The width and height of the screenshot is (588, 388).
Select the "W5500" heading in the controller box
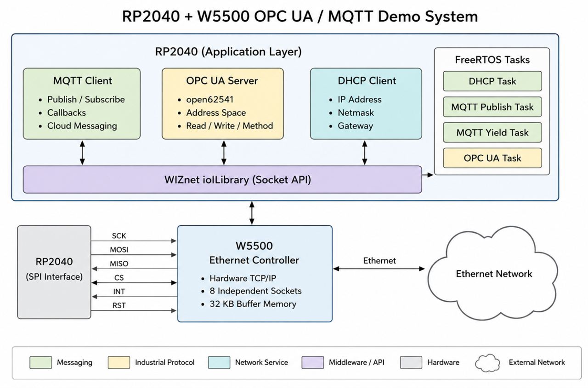pos(254,245)
